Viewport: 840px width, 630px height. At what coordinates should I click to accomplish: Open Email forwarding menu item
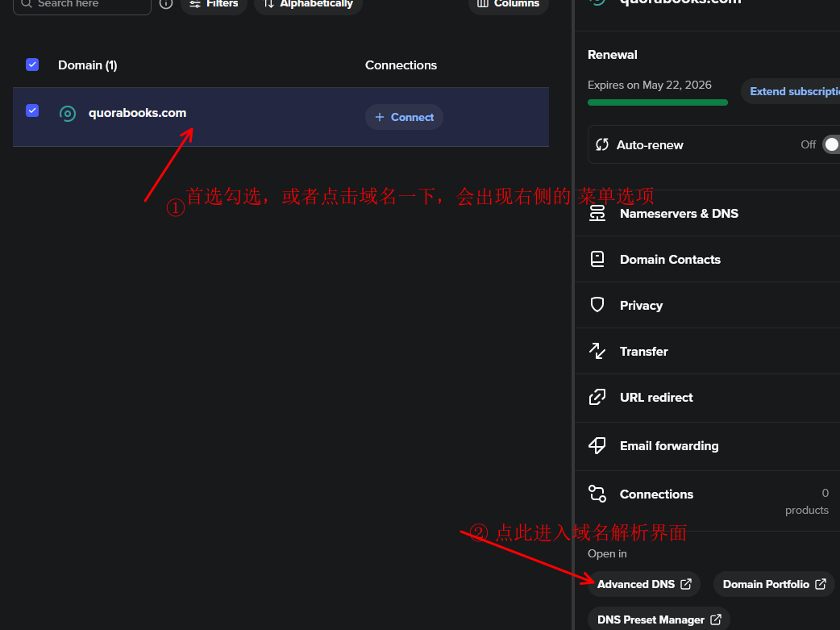(x=707, y=446)
